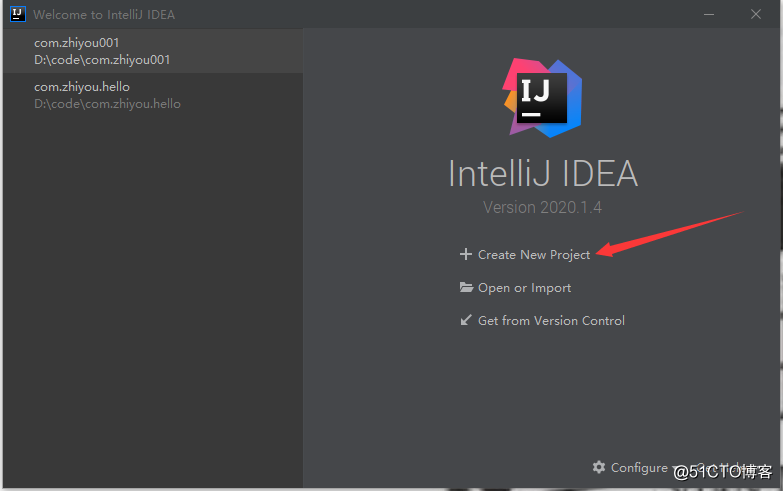Click the IntelliJ IDEA heading text
This screenshot has height=491, width=783.
tap(542, 173)
